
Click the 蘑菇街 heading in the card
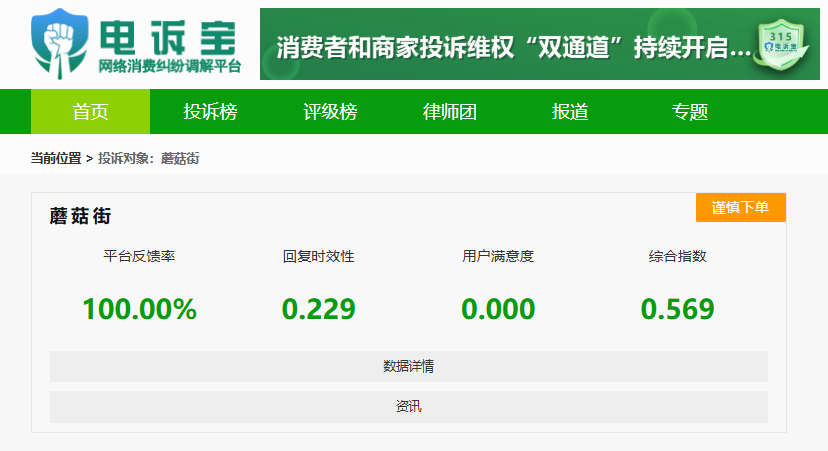(80, 216)
